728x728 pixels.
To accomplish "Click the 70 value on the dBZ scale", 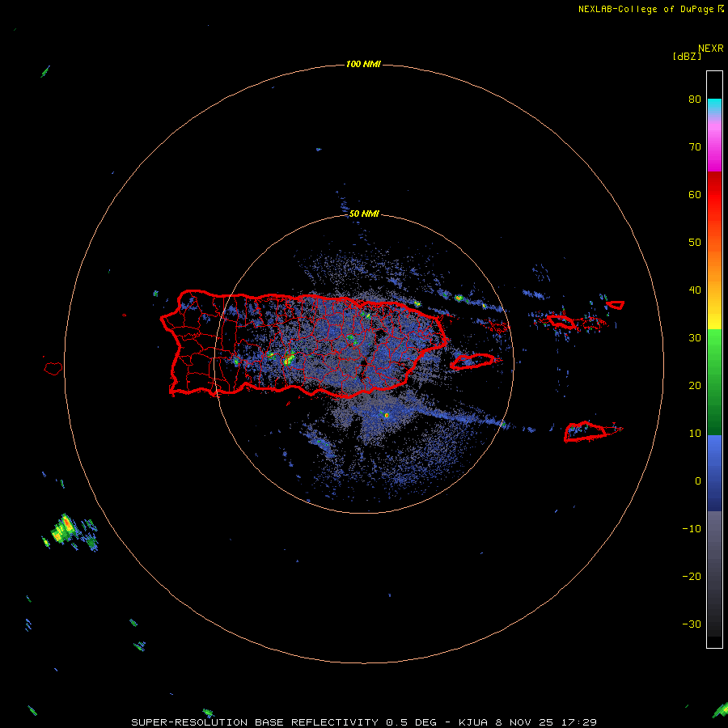I will [x=695, y=147].
